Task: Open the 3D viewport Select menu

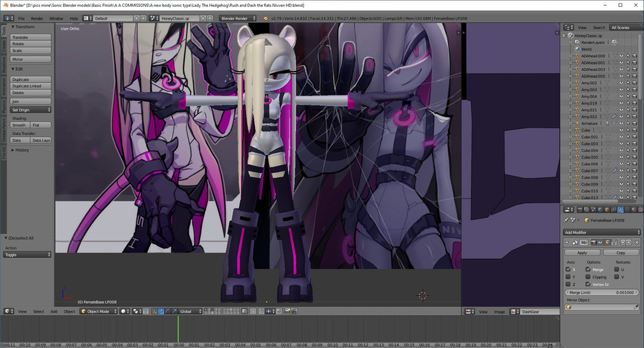Action: [x=38, y=312]
